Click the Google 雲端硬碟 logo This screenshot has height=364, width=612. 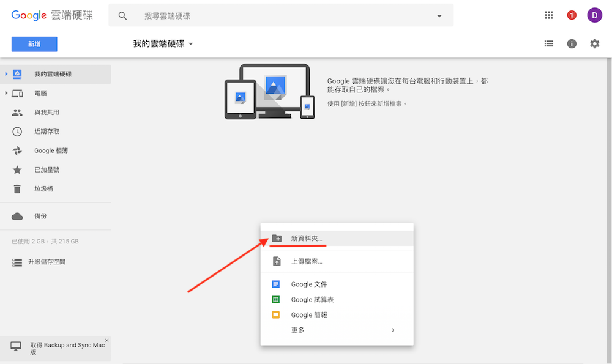click(x=52, y=15)
